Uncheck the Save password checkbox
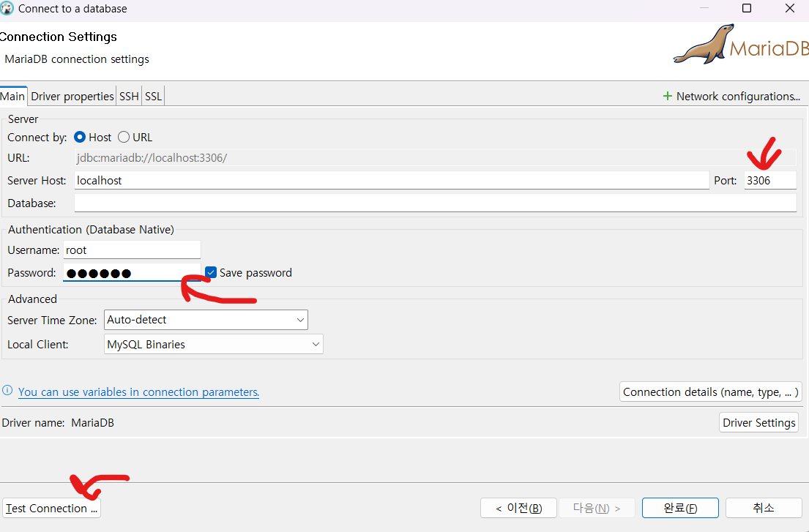Viewport: 809px width, 532px height. (x=211, y=272)
